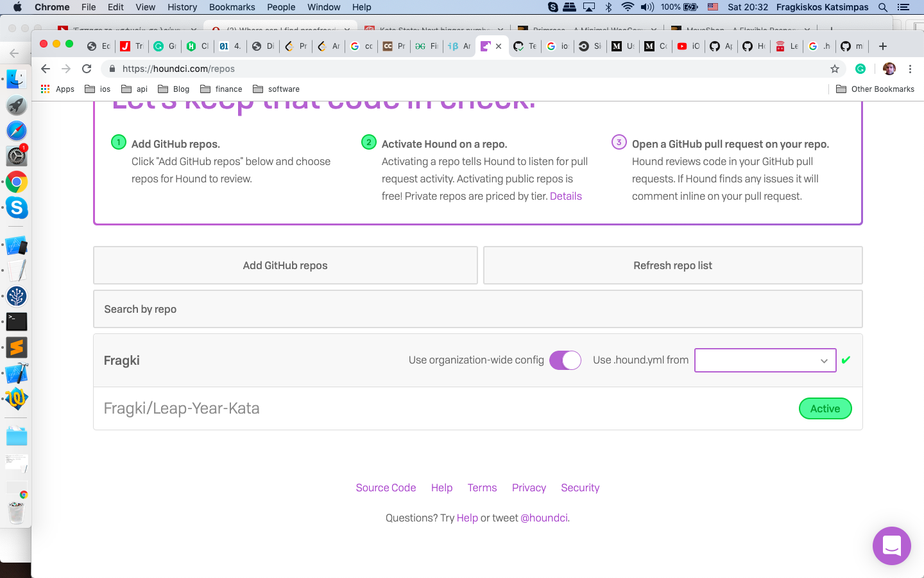The image size is (924, 578).
Task: Open the Security footer link
Action: (580, 488)
